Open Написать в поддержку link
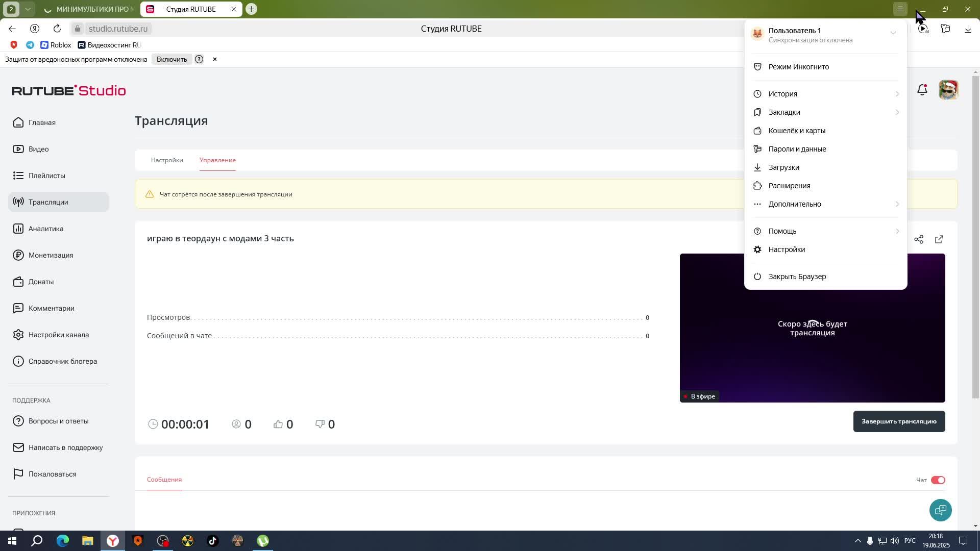 click(x=59, y=447)
